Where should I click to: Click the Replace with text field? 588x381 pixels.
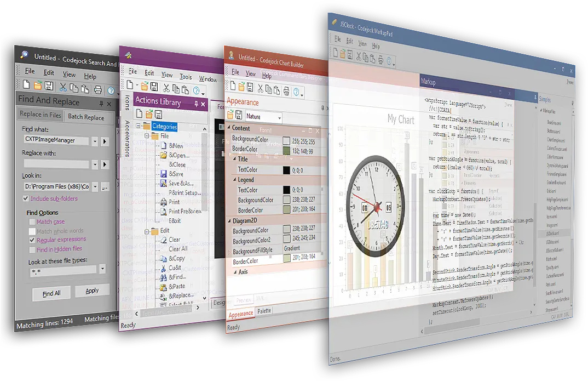point(56,164)
